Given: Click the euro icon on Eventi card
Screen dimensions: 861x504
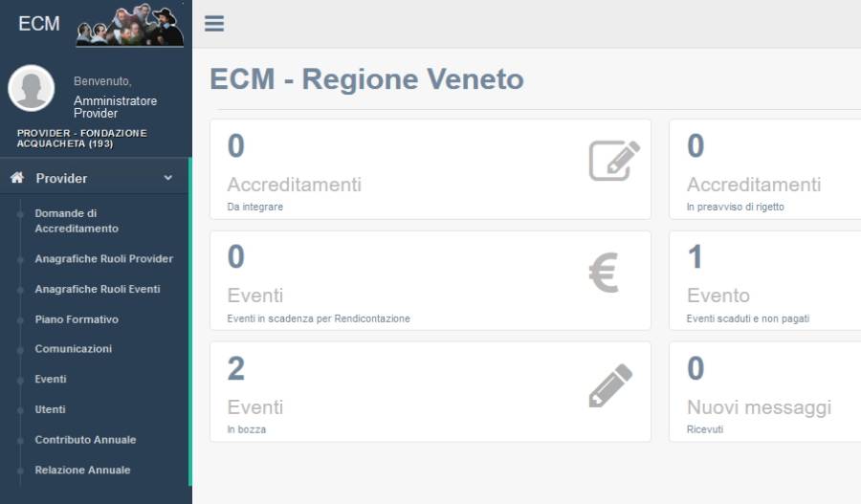Looking at the screenshot, I should click(604, 273).
